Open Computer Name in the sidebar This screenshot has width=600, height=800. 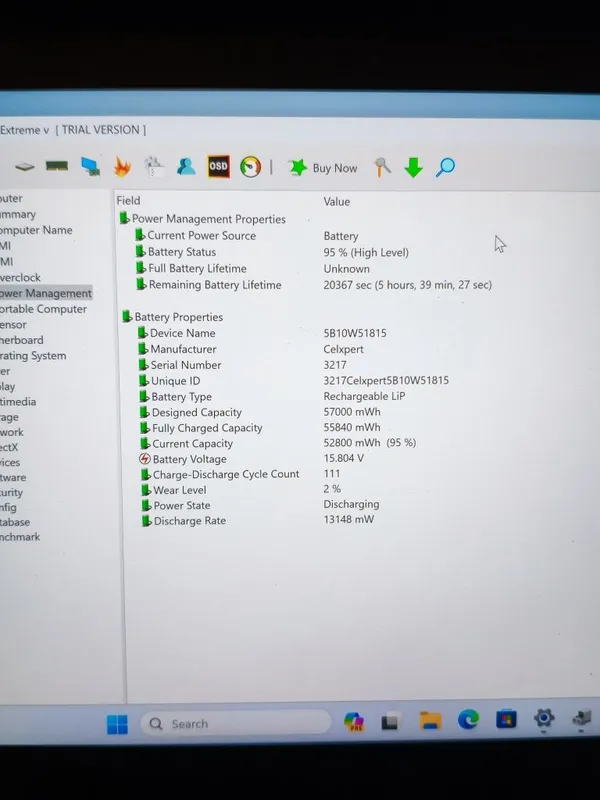coord(36,230)
